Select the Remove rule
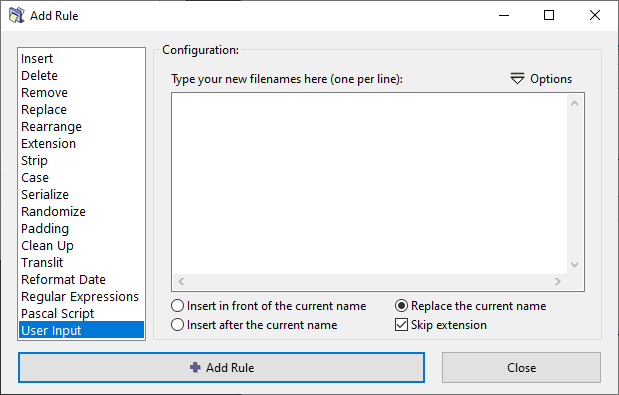The width and height of the screenshot is (619, 395). (x=81, y=92)
